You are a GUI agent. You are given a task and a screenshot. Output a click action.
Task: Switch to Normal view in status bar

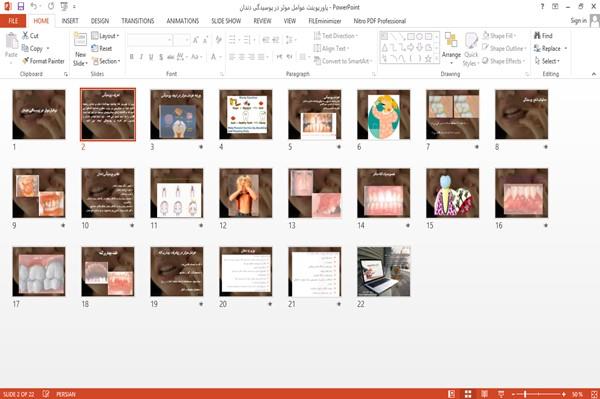452,394
